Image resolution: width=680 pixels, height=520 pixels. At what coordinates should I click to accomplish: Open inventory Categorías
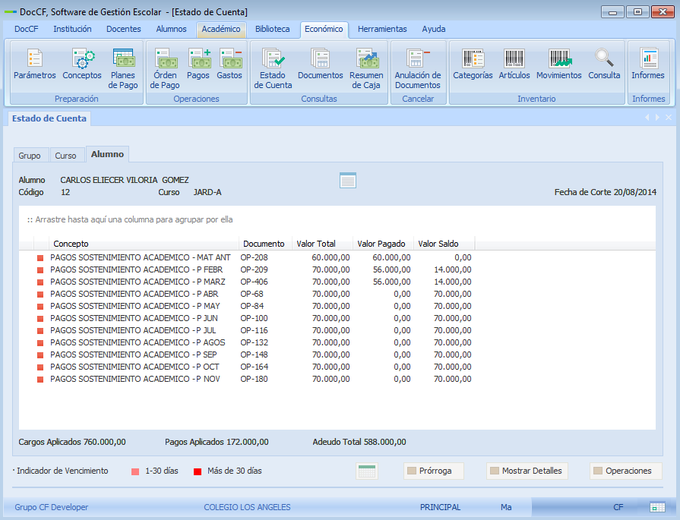(473, 64)
